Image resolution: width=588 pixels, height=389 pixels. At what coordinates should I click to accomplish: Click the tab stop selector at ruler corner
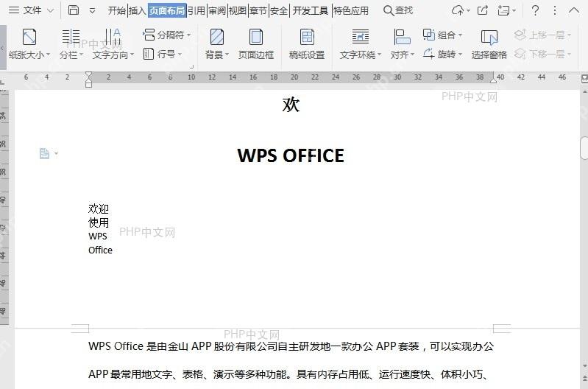click(3, 82)
